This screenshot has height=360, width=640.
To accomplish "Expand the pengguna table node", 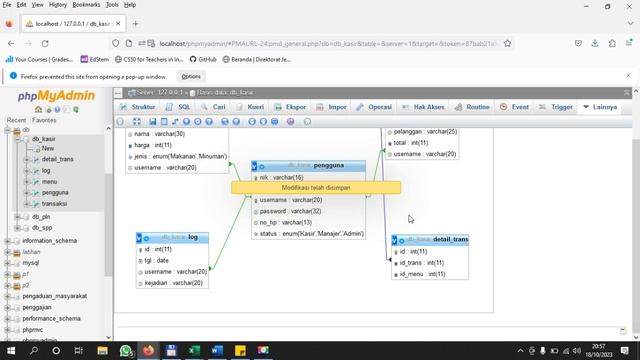I will click(x=27, y=193).
